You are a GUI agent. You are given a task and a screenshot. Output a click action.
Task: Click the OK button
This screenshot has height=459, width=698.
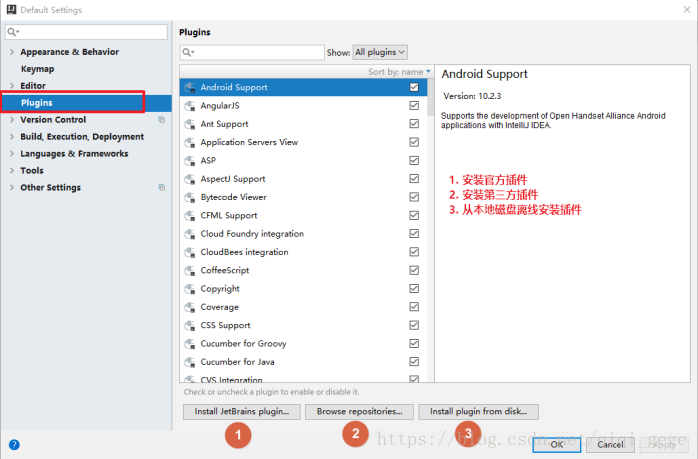pyautogui.click(x=556, y=444)
